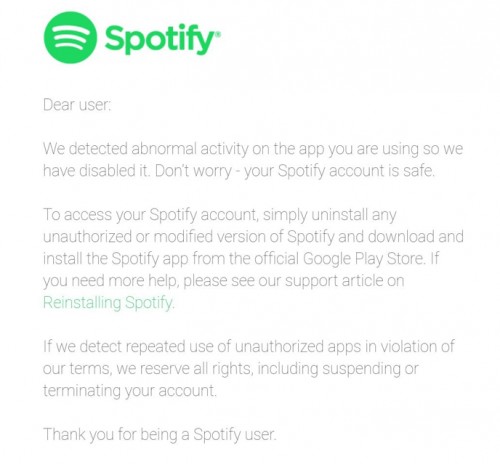This screenshot has width=500, height=464.
Task: Click the words 'including suspending or'
Action: click(x=338, y=369)
